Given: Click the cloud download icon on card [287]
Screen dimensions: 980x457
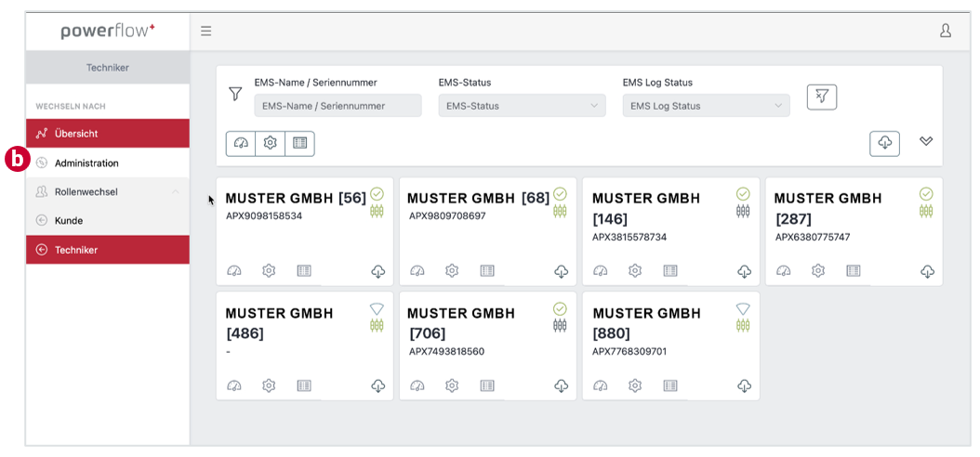Looking at the screenshot, I should (x=928, y=271).
